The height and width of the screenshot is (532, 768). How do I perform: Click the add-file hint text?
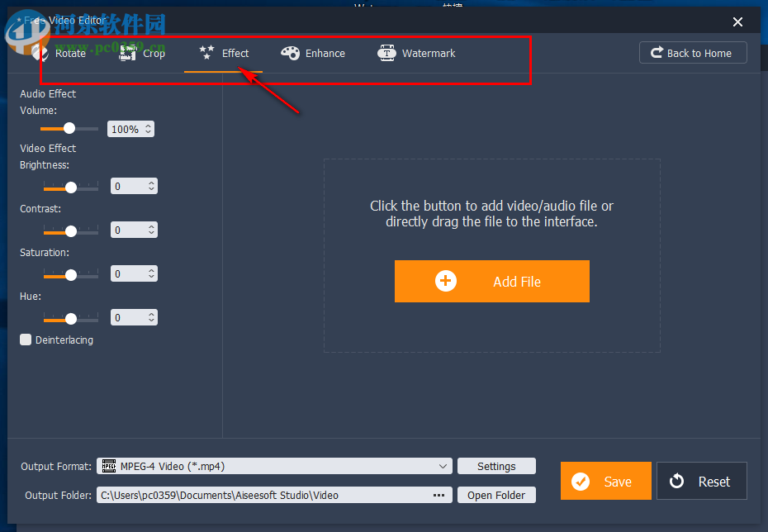(491, 214)
